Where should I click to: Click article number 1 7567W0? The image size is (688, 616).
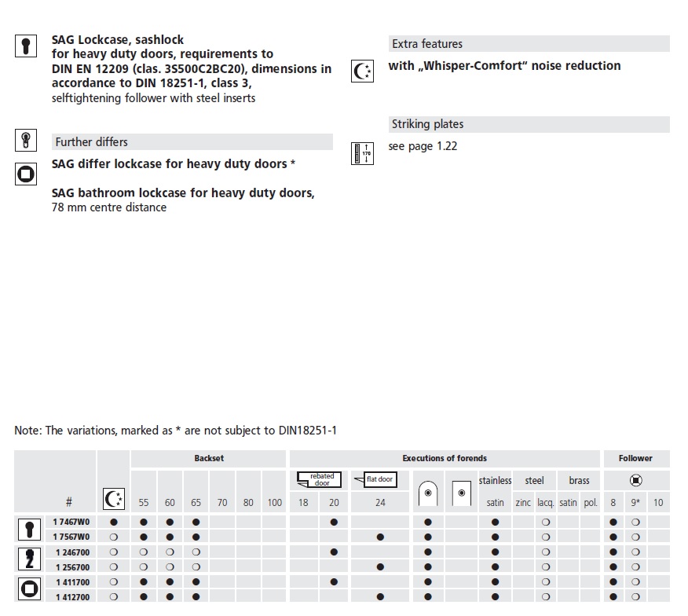point(71,537)
